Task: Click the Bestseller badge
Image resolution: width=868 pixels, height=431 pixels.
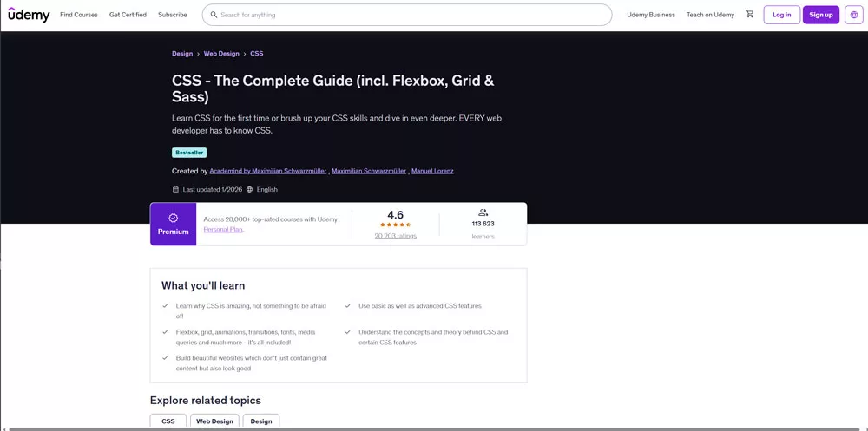Action: [189, 153]
